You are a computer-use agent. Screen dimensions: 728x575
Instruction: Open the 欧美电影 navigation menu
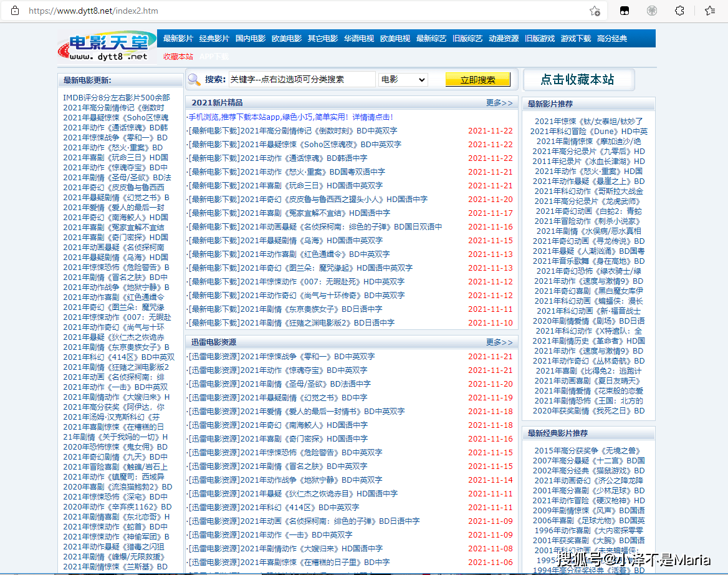coord(285,37)
